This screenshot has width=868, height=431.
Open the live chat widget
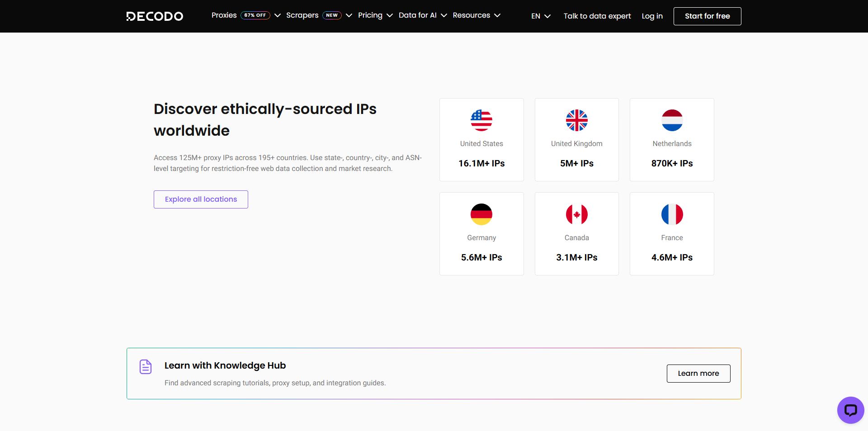point(851,410)
